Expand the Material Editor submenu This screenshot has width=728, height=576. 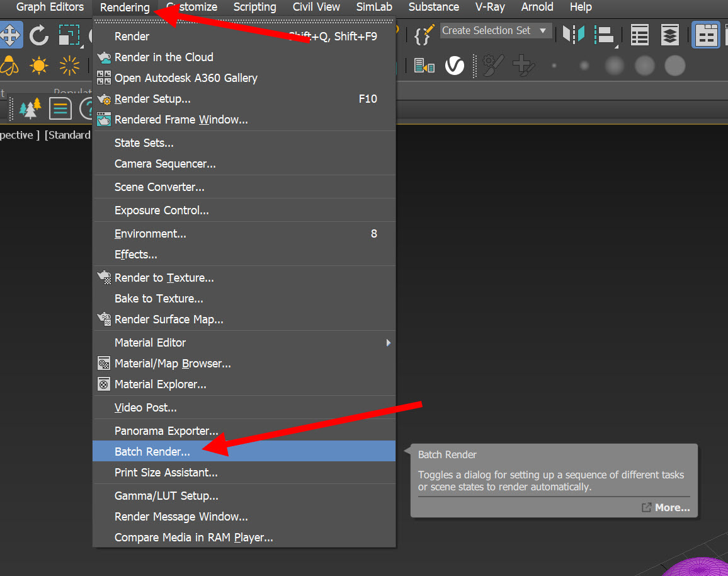click(x=244, y=343)
